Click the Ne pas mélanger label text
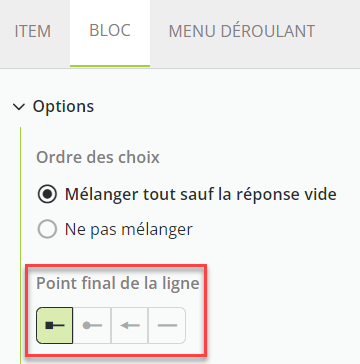Viewport: 360px width, 364px height. (x=129, y=229)
